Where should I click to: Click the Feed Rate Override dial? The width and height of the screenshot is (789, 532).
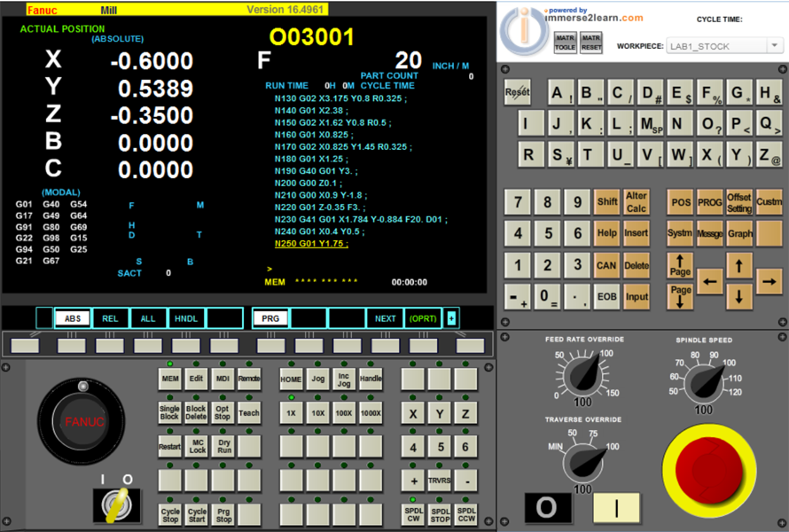583,376
